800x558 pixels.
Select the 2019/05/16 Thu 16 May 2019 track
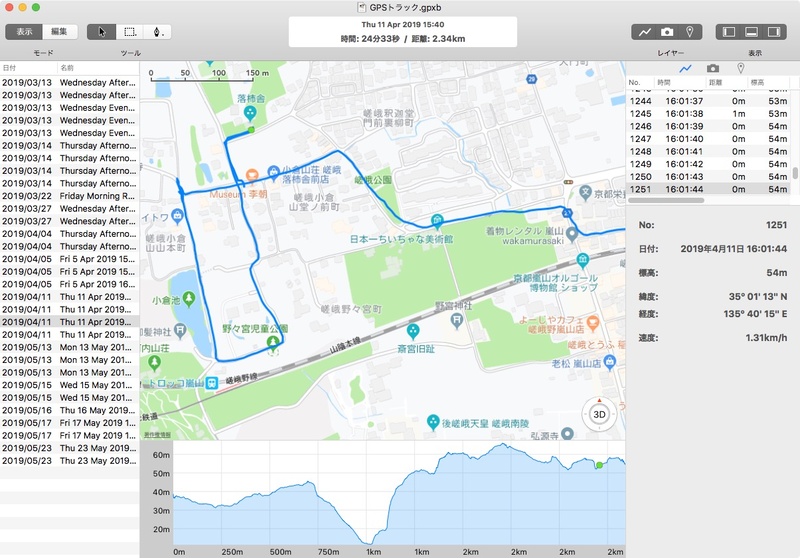[69, 410]
